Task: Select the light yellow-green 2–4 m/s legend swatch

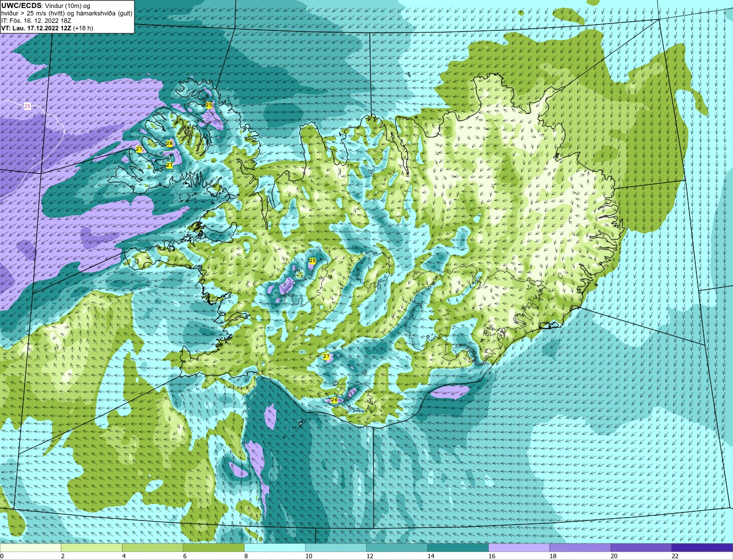Action: tap(92, 547)
